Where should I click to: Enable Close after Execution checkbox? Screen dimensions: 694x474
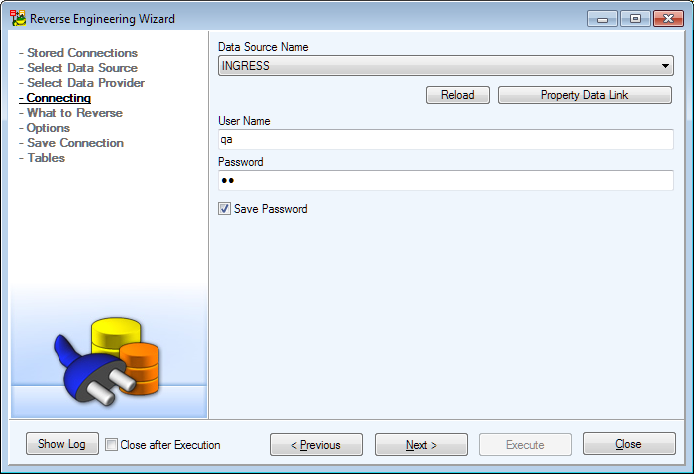click(112, 444)
